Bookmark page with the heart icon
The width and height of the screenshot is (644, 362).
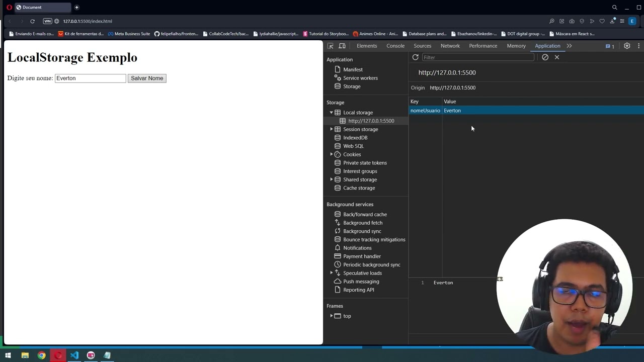(x=602, y=21)
